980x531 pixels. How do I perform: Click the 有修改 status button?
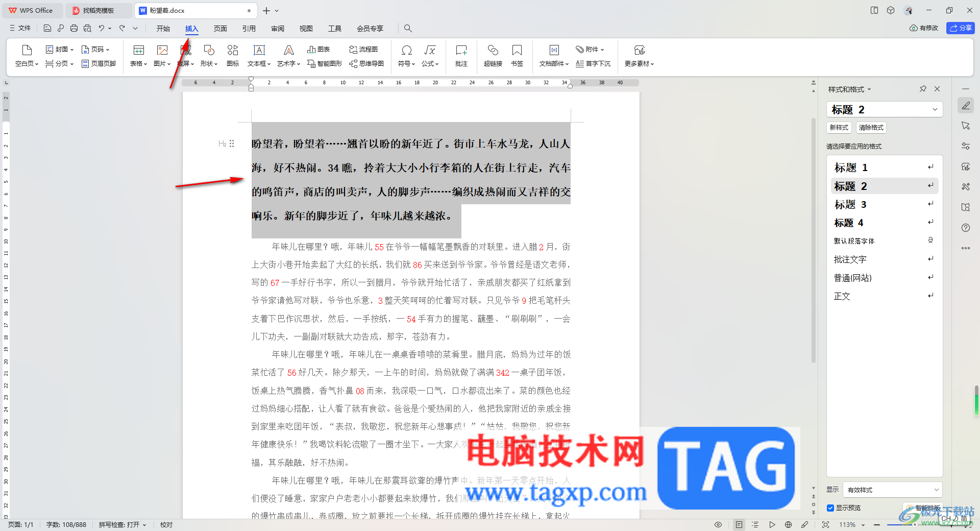pyautogui.click(x=924, y=28)
